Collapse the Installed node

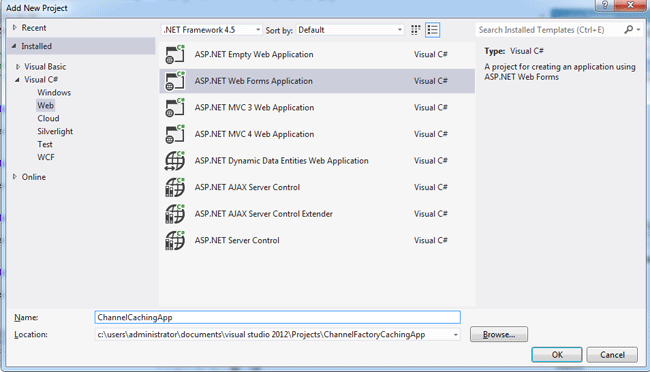pos(14,46)
